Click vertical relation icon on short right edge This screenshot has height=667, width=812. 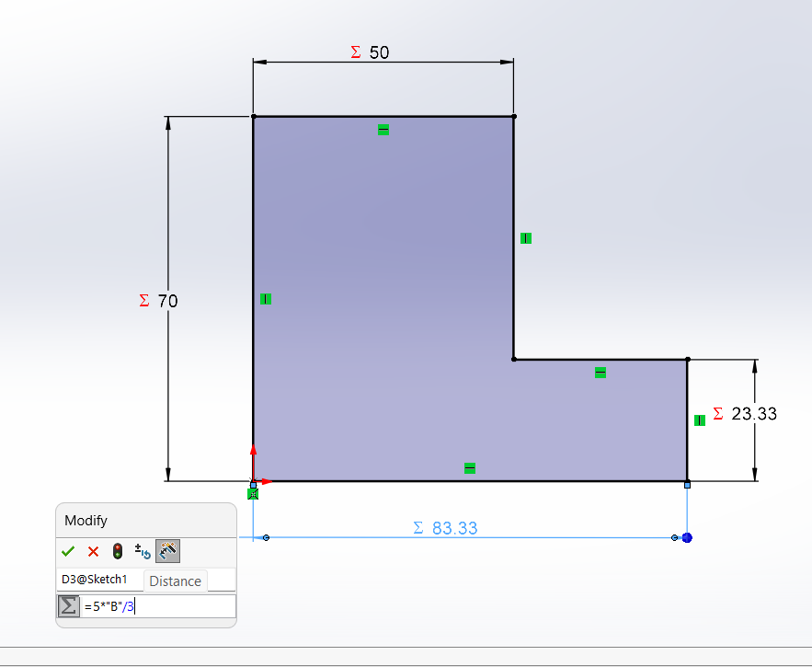[700, 420]
